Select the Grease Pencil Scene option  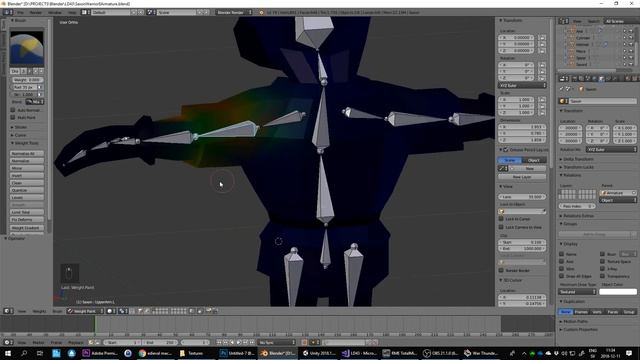point(510,160)
